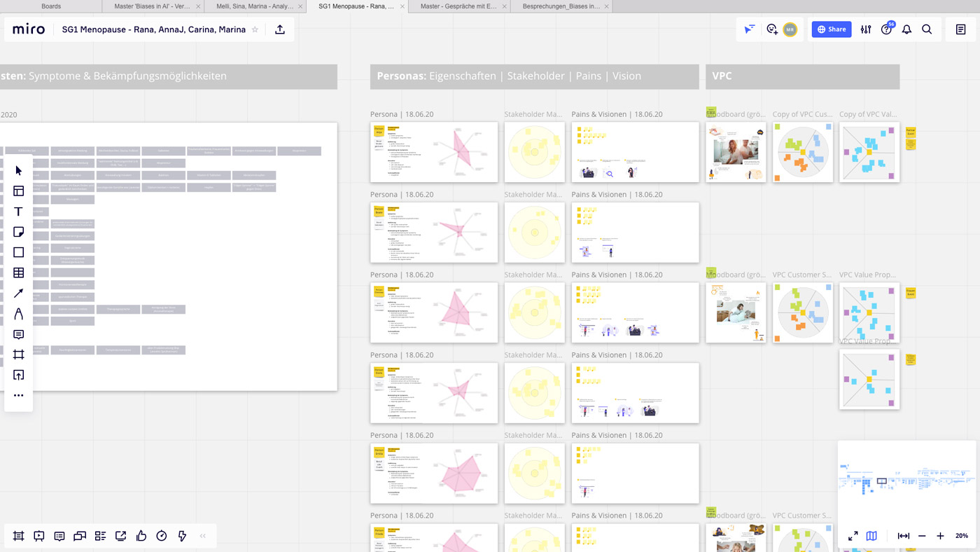The height and width of the screenshot is (552, 980).
Task: Click the MR user avatar
Action: (x=790, y=29)
